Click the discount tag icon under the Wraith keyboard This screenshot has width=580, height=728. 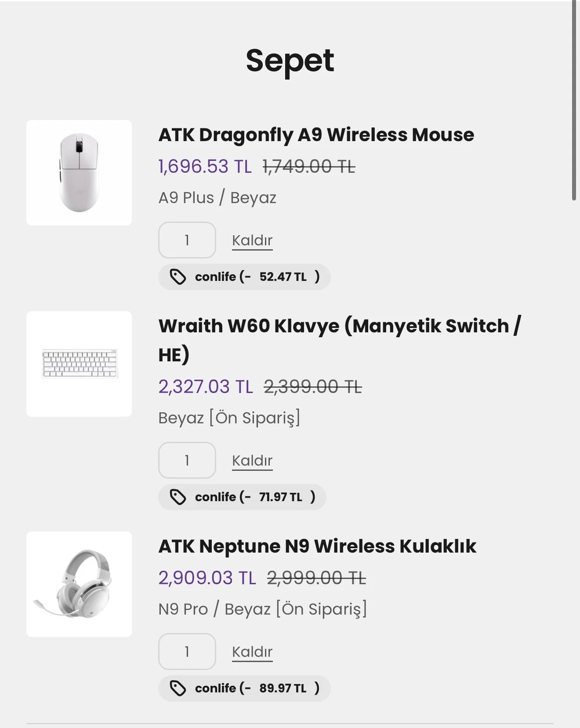tap(178, 497)
